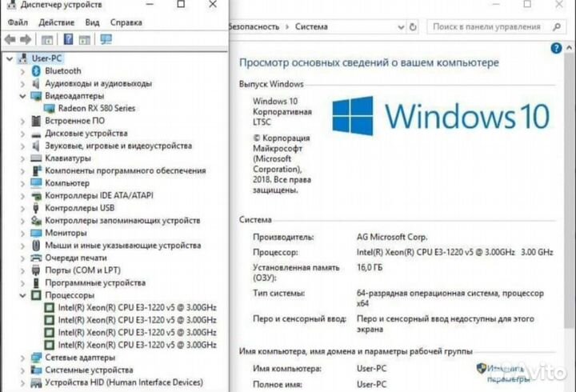Open the Действие menu
The height and width of the screenshot is (392, 576).
click(56, 22)
